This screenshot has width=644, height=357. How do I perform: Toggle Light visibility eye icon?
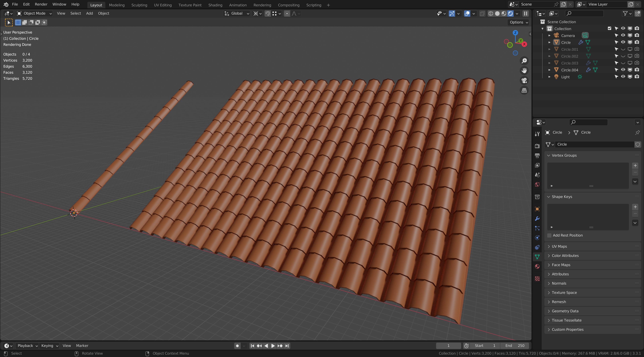623,77
